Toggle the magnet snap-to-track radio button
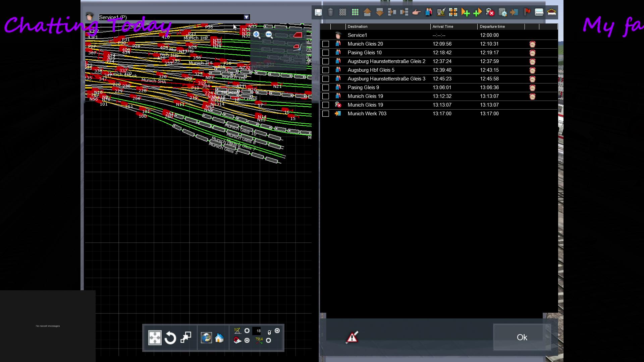 (x=247, y=340)
